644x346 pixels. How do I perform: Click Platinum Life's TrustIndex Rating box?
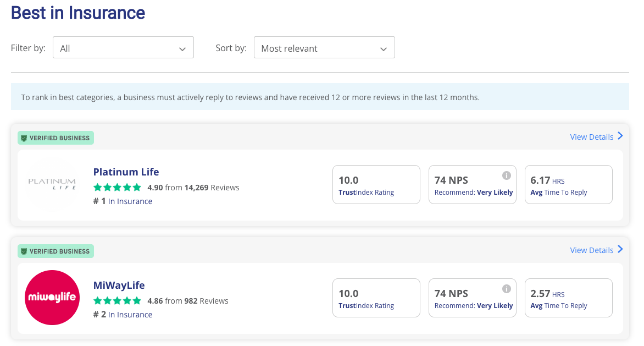click(376, 185)
